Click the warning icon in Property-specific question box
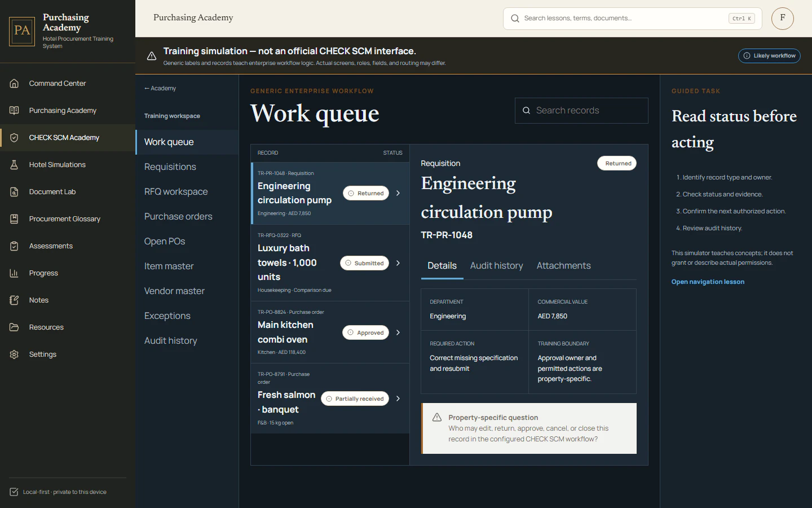This screenshot has height=508, width=812. click(x=436, y=418)
